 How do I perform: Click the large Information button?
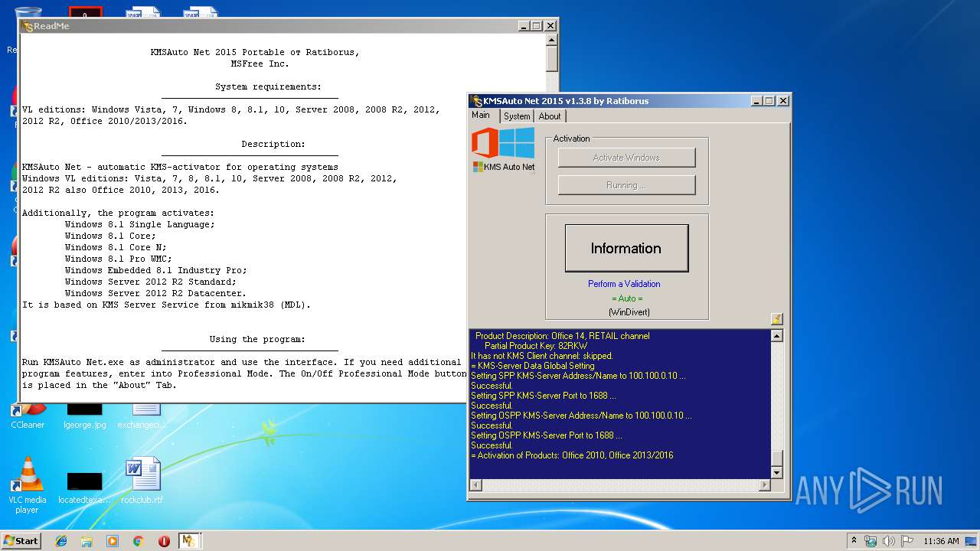click(x=626, y=248)
